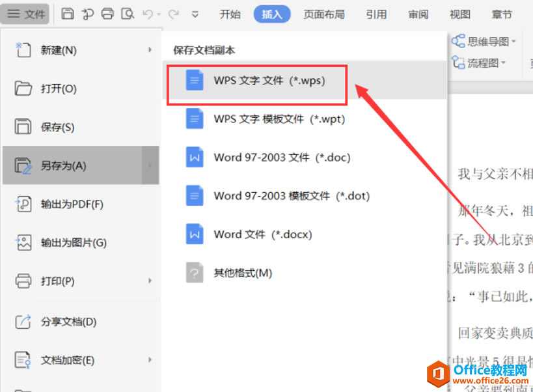The image size is (533, 392).
Task: Click the Word icon for *.doc
Action: (x=195, y=157)
